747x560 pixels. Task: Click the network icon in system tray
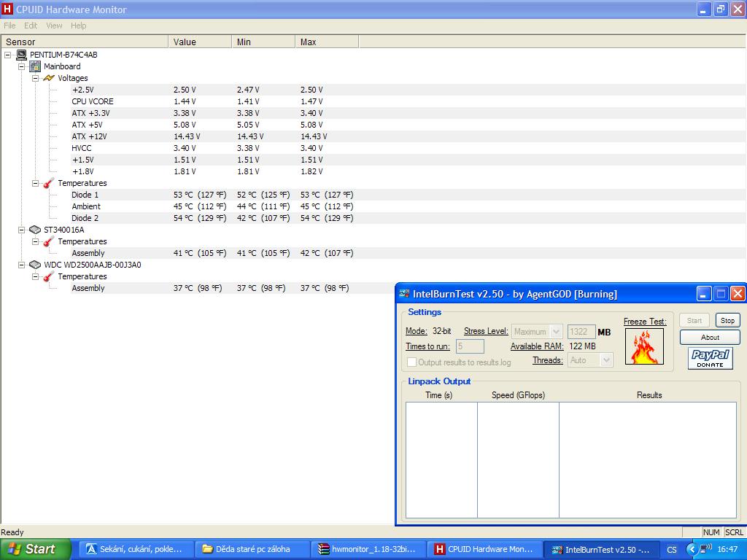click(706, 548)
